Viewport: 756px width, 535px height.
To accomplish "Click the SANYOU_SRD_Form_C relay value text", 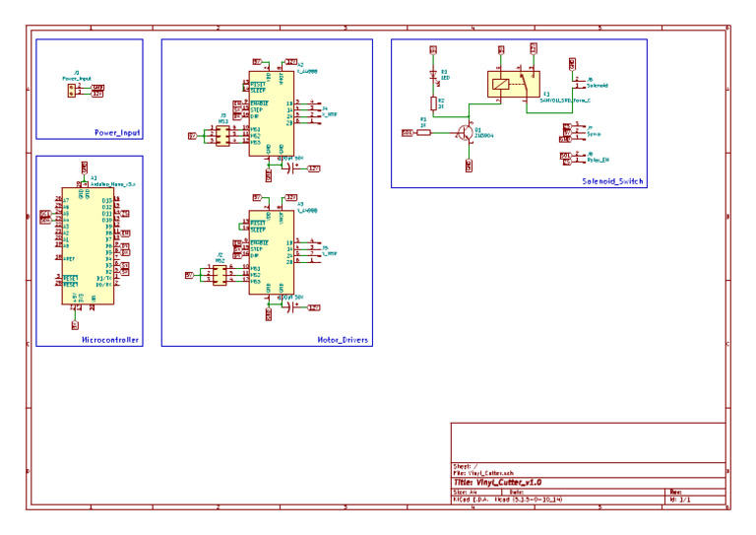I will (x=565, y=100).
